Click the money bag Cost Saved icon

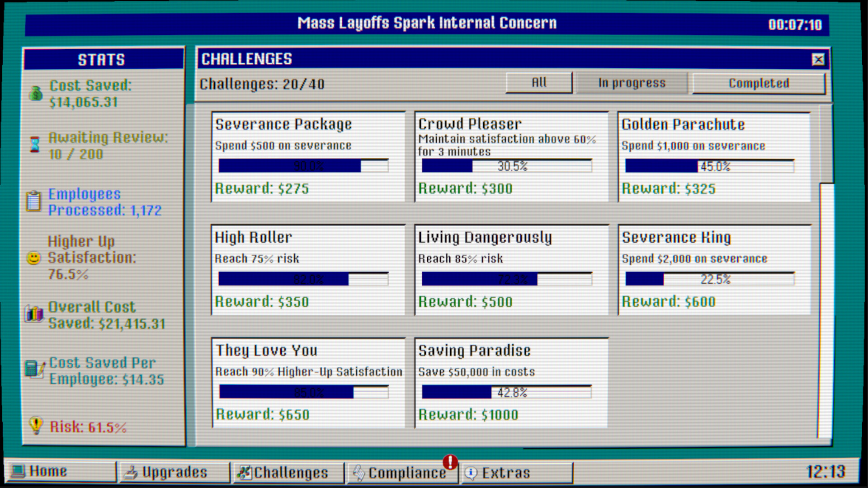pos(36,94)
